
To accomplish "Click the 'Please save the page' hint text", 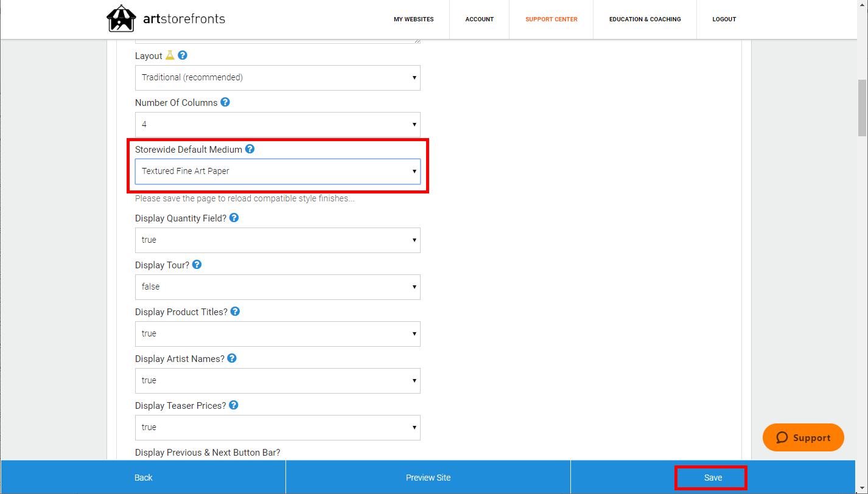I will [245, 198].
